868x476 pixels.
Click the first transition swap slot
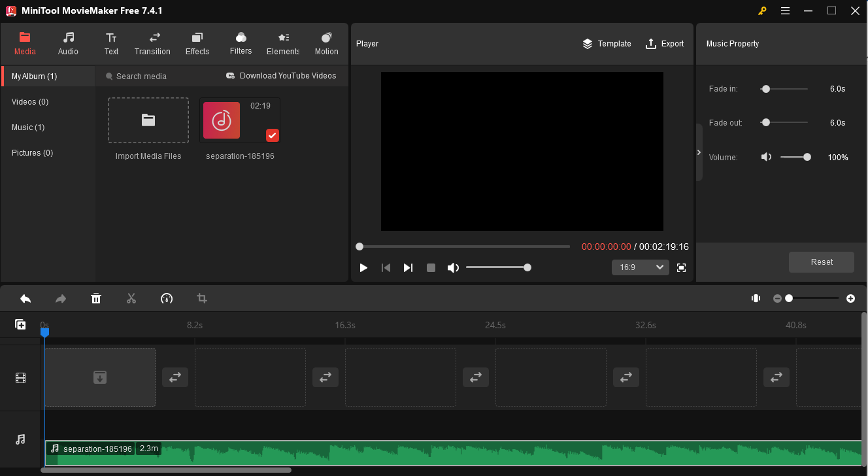point(175,377)
